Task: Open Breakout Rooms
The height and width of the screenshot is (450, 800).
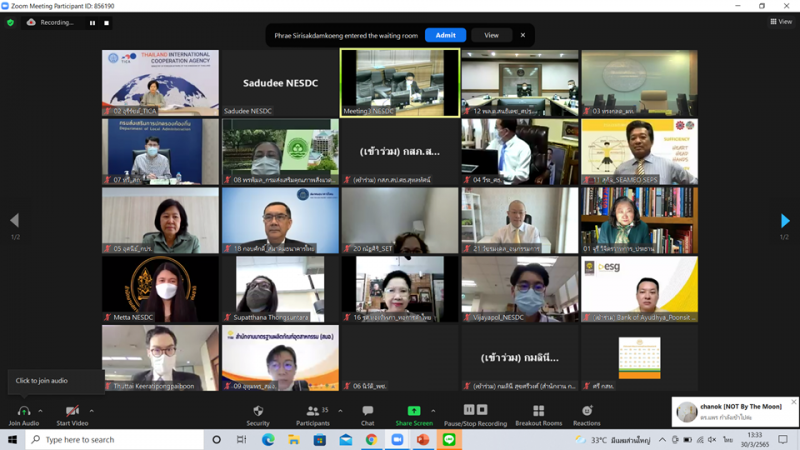Action: [538, 415]
